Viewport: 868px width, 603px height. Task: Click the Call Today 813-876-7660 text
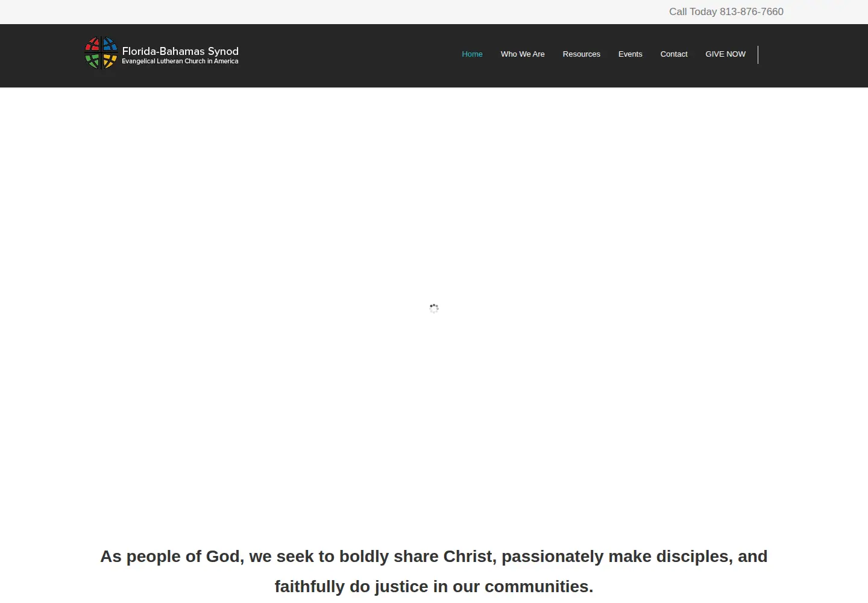click(726, 11)
